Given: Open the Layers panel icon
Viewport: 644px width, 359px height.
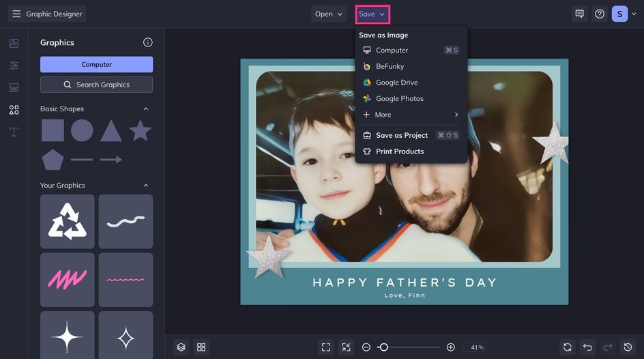Looking at the screenshot, I should pos(181,347).
